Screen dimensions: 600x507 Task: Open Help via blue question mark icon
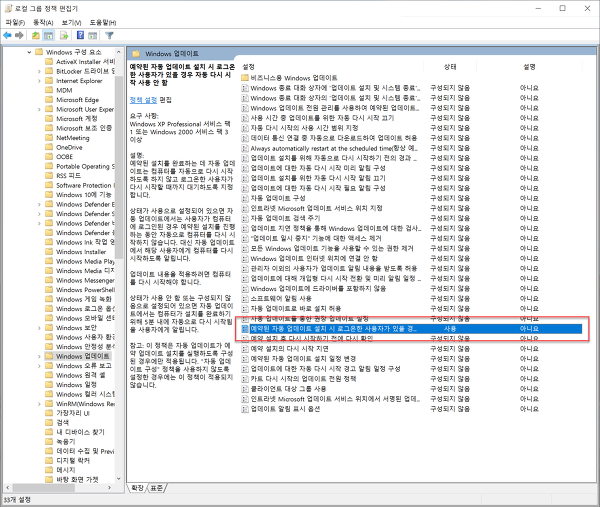click(x=80, y=35)
